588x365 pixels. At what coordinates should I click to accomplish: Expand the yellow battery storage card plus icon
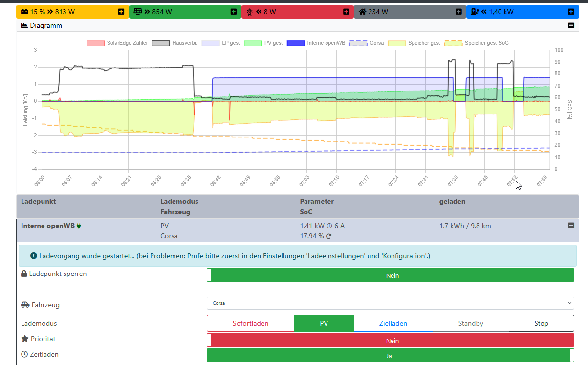pyautogui.click(x=121, y=12)
